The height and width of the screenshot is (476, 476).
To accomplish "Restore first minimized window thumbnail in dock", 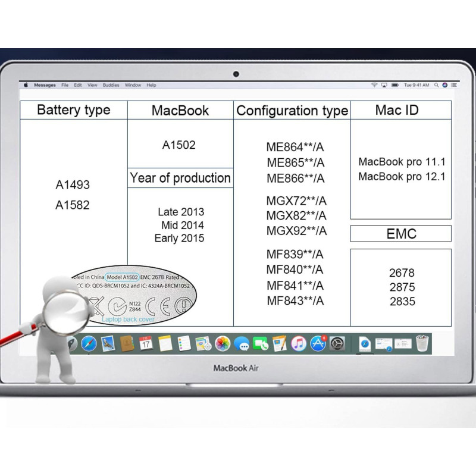I will tap(383, 345).
